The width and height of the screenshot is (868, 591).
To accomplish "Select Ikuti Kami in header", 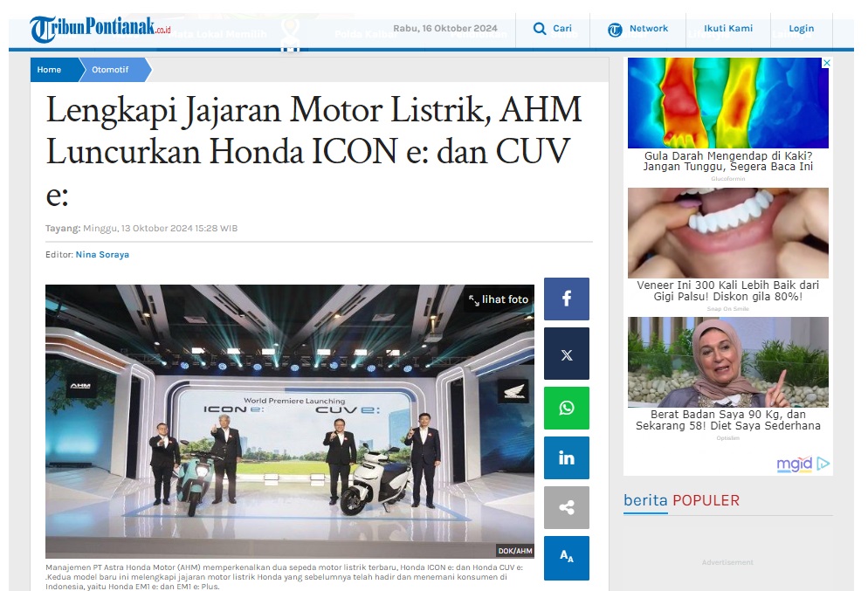I will tap(728, 28).
